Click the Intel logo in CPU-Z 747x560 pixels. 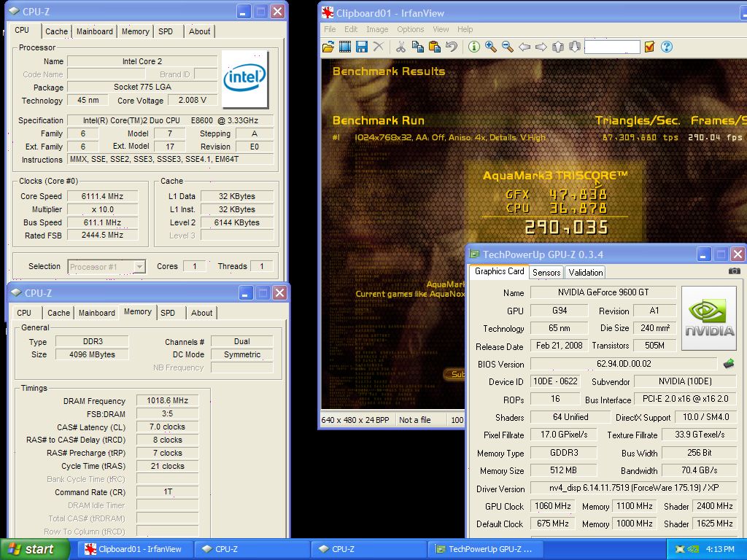tap(245, 79)
